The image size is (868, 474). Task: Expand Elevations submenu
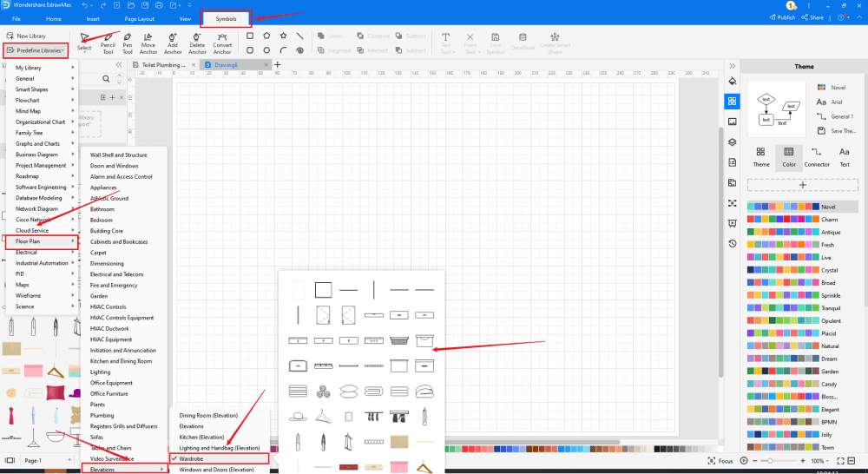[124, 469]
